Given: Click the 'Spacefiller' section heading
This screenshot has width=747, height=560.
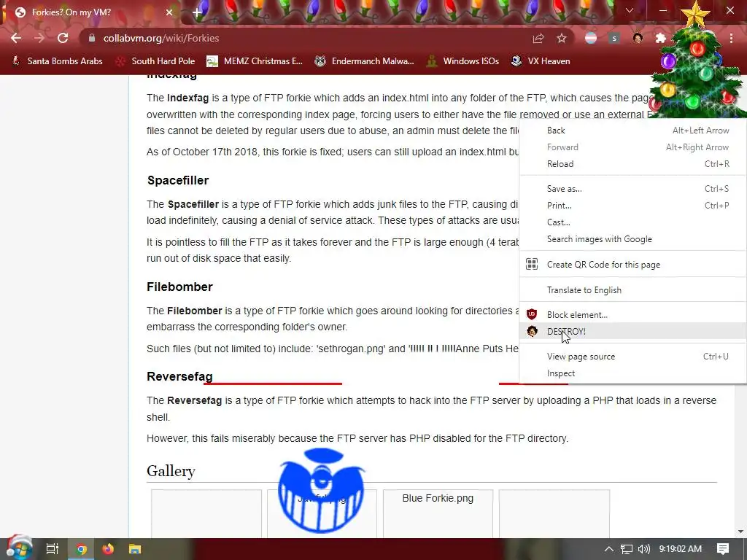Looking at the screenshot, I should click(178, 181).
